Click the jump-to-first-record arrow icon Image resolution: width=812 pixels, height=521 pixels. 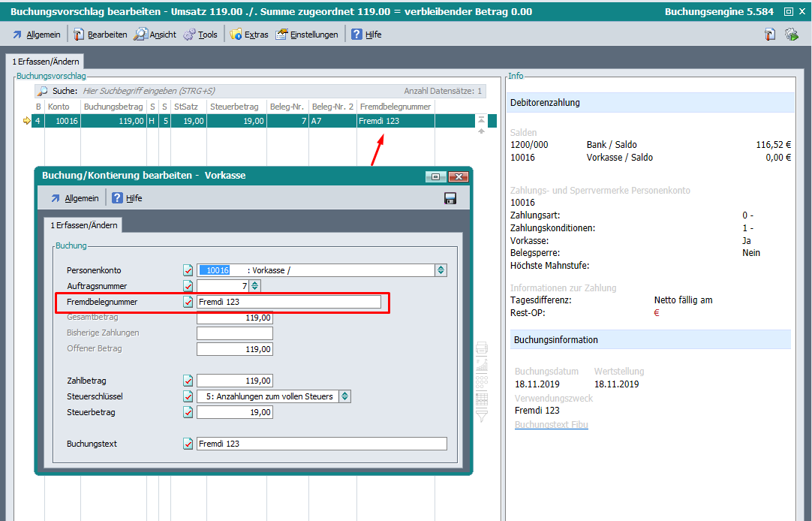(x=481, y=120)
